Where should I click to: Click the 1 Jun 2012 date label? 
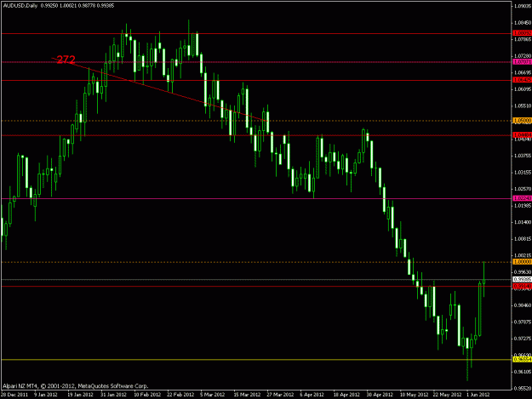pos(478,395)
